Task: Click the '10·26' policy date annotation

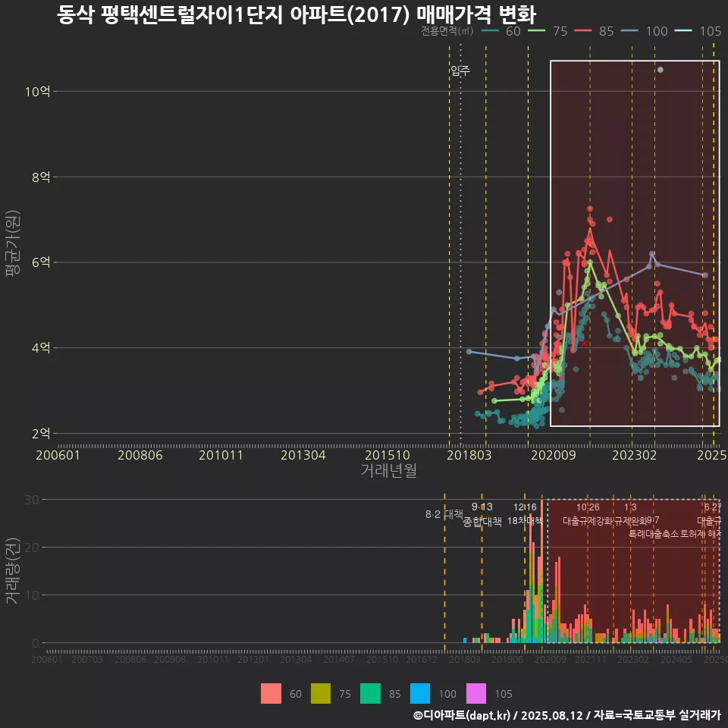Action: click(x=588, y=507)
